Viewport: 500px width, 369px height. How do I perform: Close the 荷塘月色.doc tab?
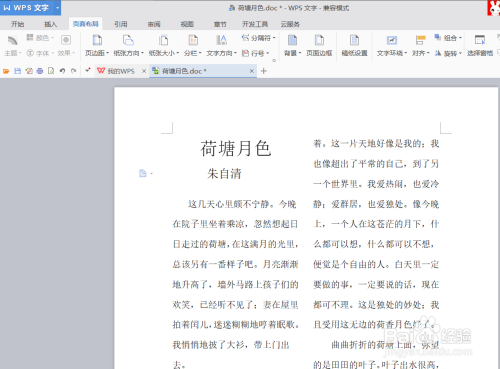252,71
